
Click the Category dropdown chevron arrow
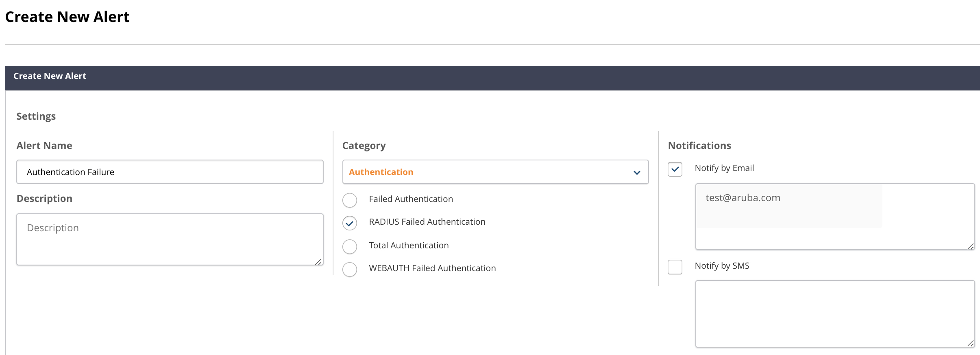click(637, 173)
